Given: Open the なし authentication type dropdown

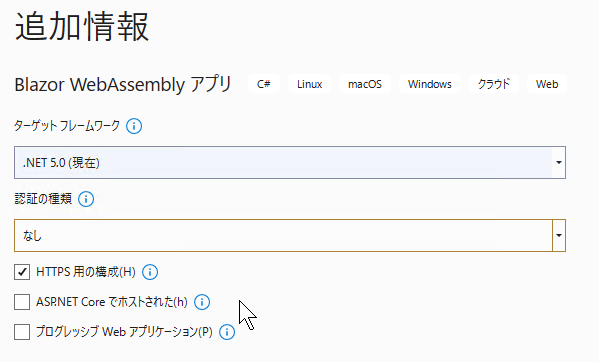Looking at the screenshot, I should pos(290,236).
